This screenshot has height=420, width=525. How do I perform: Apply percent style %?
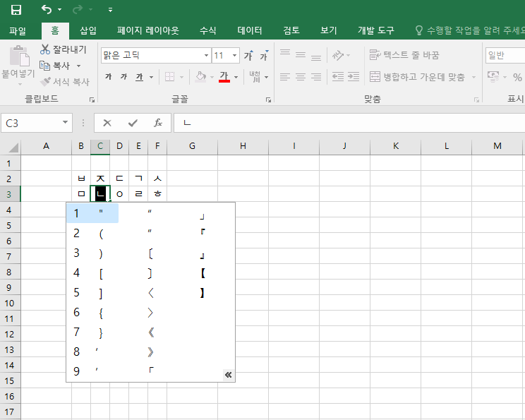pyautogui.click(x=517, y=78)
